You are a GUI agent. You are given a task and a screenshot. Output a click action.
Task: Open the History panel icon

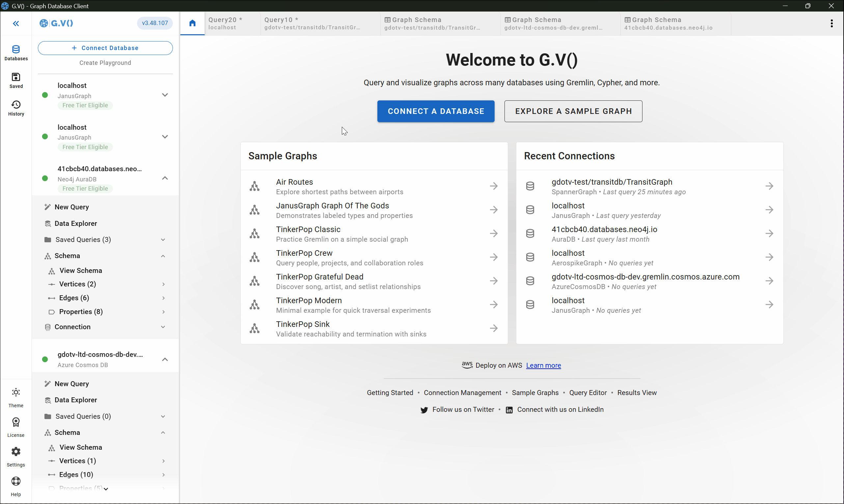(16, 108)
